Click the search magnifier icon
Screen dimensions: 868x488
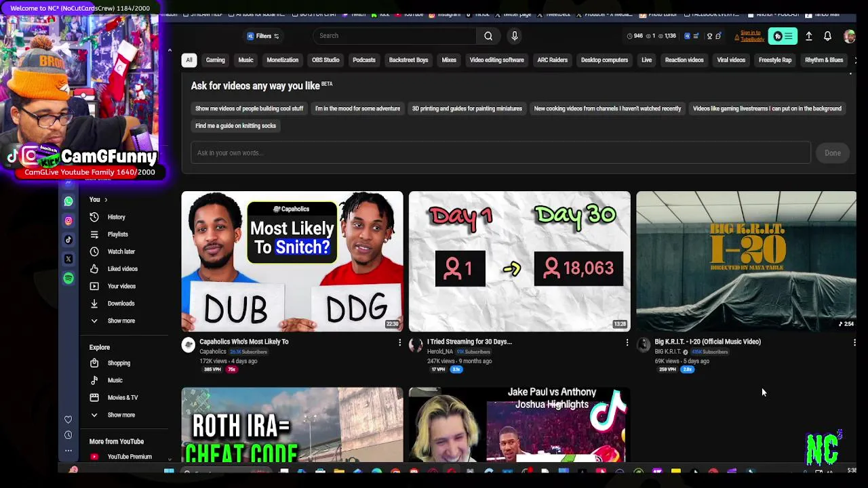[x=488, y=36]
